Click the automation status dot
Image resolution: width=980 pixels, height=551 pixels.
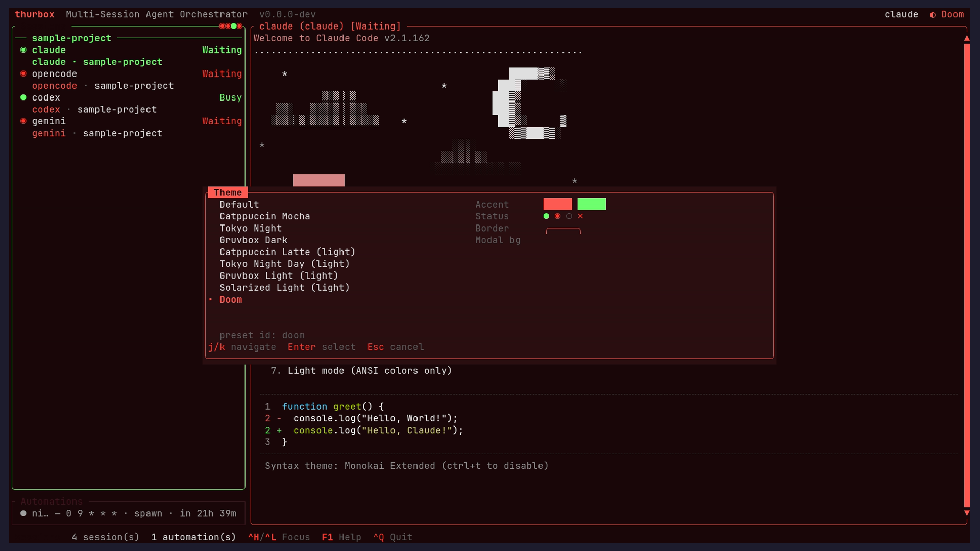pyautogui.click(x=23, y=513)
